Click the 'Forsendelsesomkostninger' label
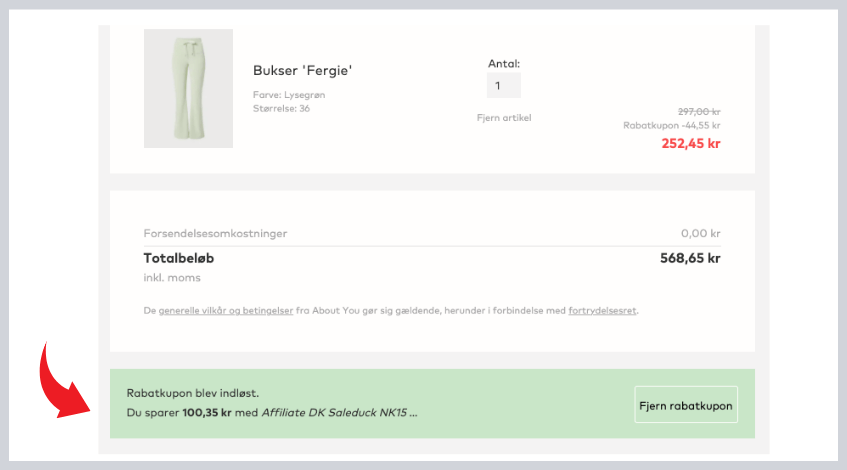The height and width of the screenshot is (470, 847). tap(215, 233)
